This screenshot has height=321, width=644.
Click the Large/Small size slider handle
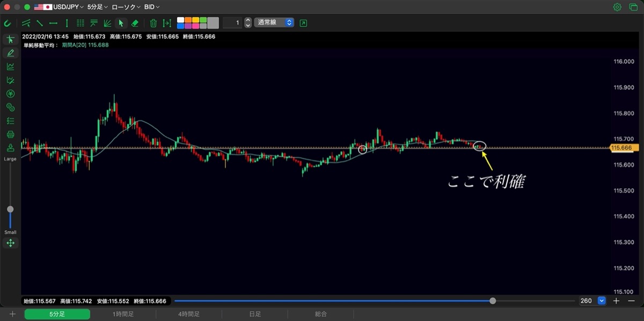10,209
